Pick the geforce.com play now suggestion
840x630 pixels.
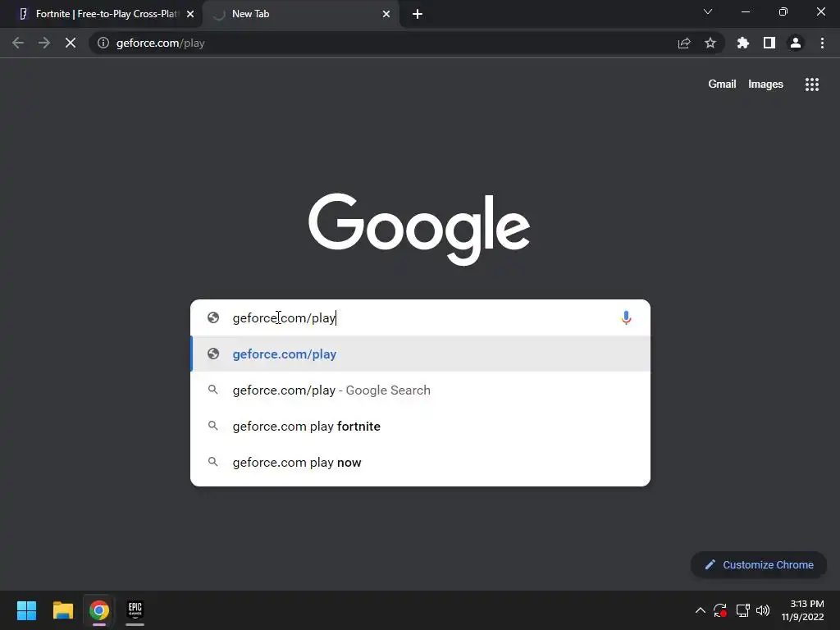pyautogui.click(x=421, y=463)
